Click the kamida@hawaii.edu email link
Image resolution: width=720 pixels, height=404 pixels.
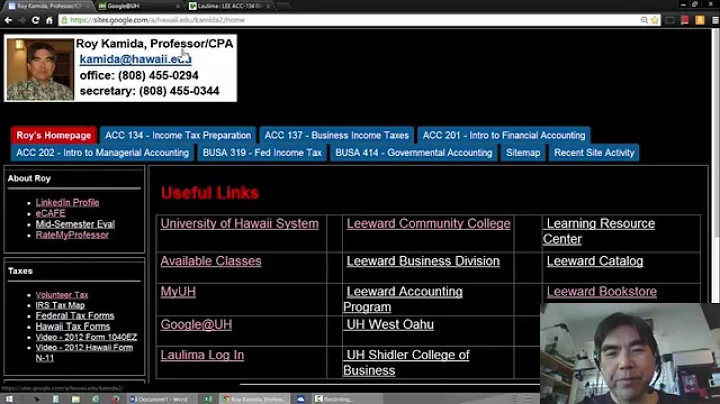(x=135, y=59)
